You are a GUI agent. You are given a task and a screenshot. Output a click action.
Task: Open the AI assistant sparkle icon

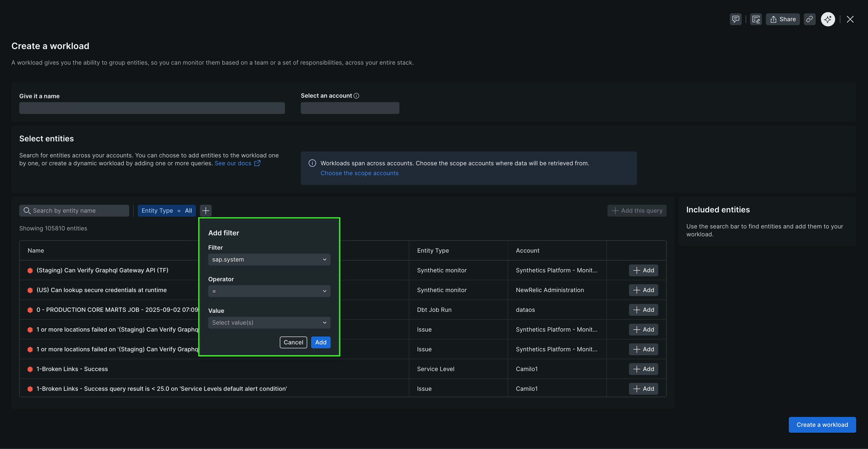(828, 19)
